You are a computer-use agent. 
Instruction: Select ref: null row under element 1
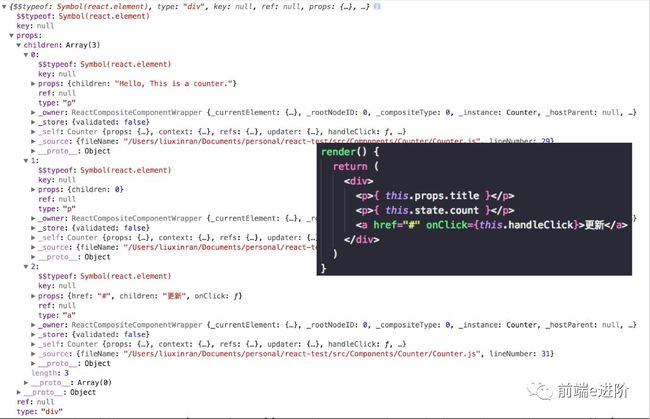point(57,199)
